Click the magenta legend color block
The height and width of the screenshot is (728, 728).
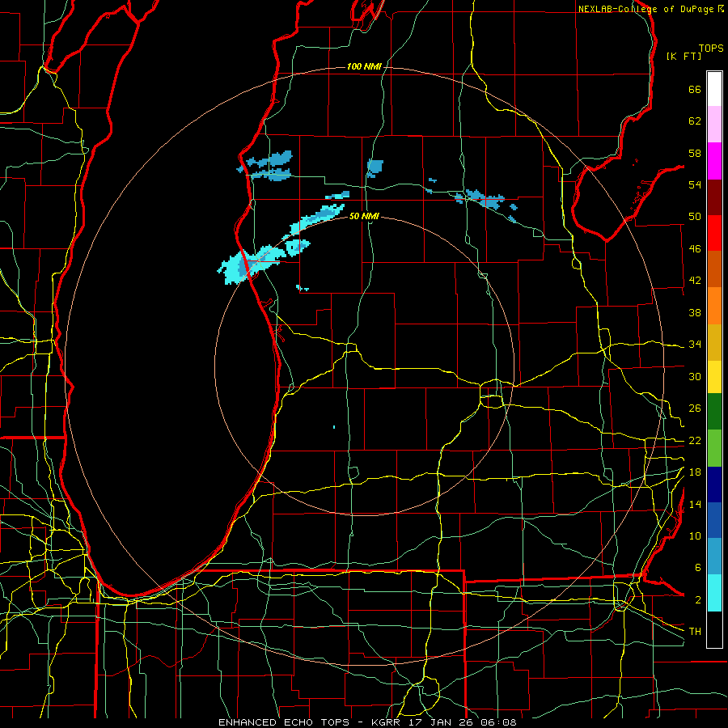pos(714,161)
